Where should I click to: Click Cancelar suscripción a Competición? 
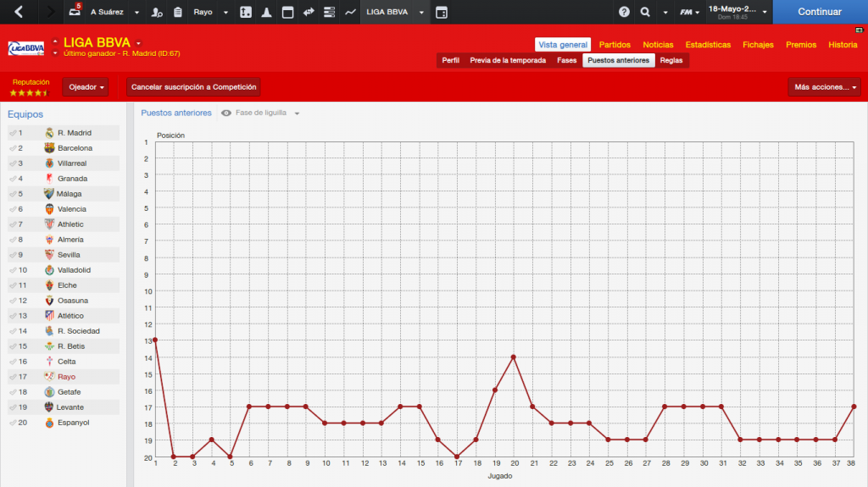click(194, 87)
